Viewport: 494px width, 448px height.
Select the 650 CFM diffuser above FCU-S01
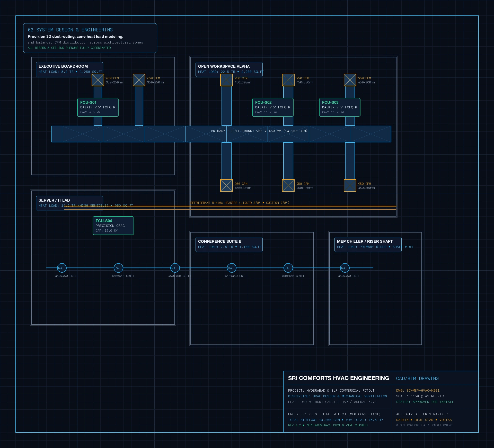tap(98, 80)
